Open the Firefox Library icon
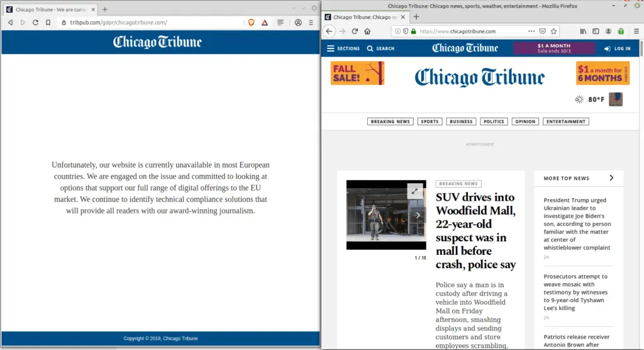This screenshot has height=350, width=644. (x=583, y=31)
